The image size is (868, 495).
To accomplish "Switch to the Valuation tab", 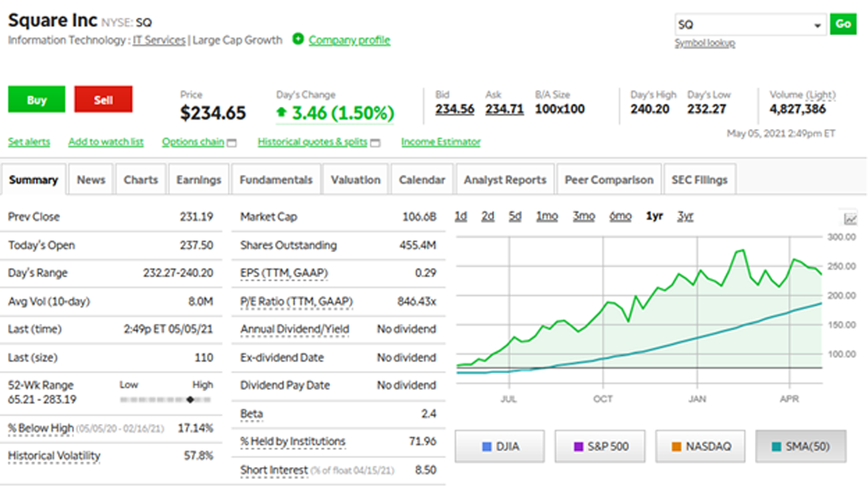I will [355, 180].
